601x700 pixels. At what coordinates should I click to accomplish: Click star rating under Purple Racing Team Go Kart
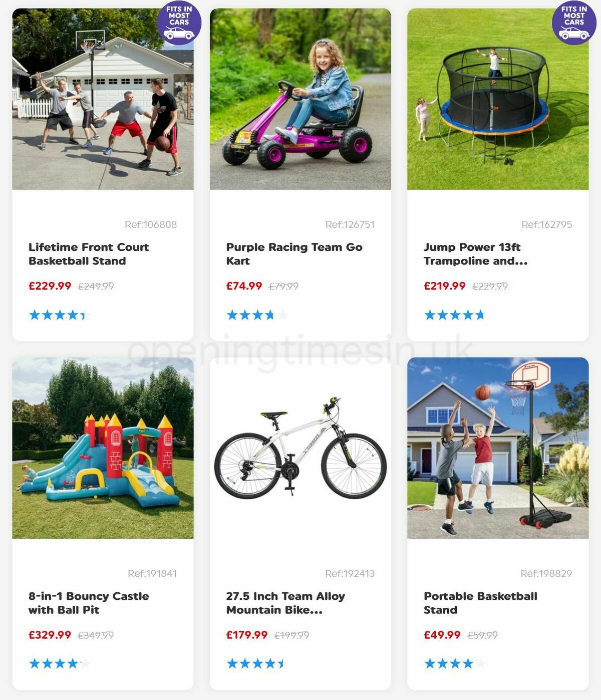pos(257,315)
